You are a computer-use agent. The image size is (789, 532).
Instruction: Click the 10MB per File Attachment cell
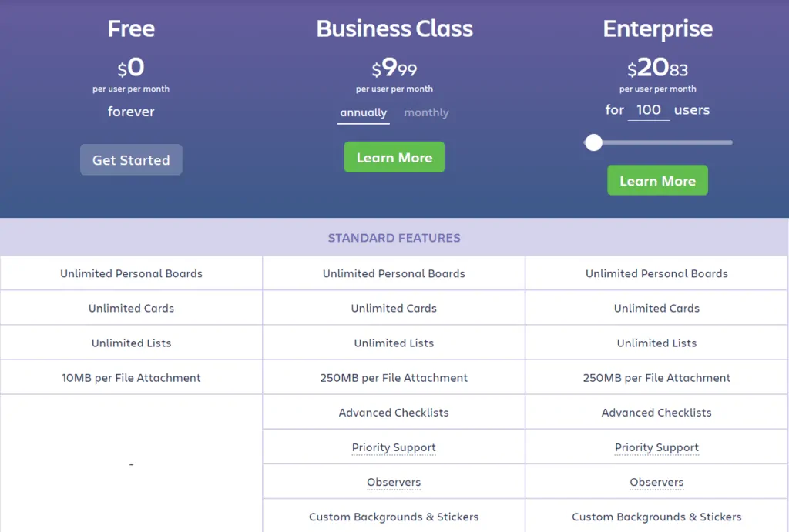pos(131,378)
